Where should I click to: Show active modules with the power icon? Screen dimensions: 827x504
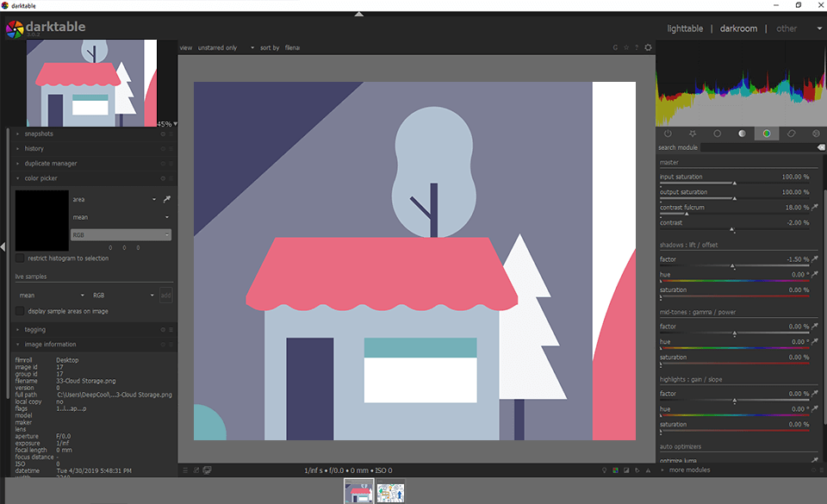point(668,134)
